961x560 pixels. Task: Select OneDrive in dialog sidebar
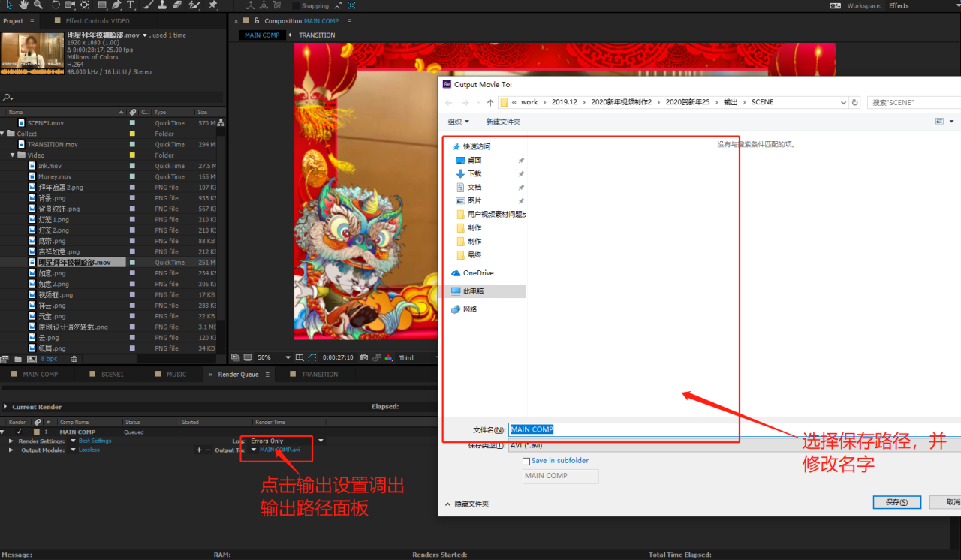[478, 273]
